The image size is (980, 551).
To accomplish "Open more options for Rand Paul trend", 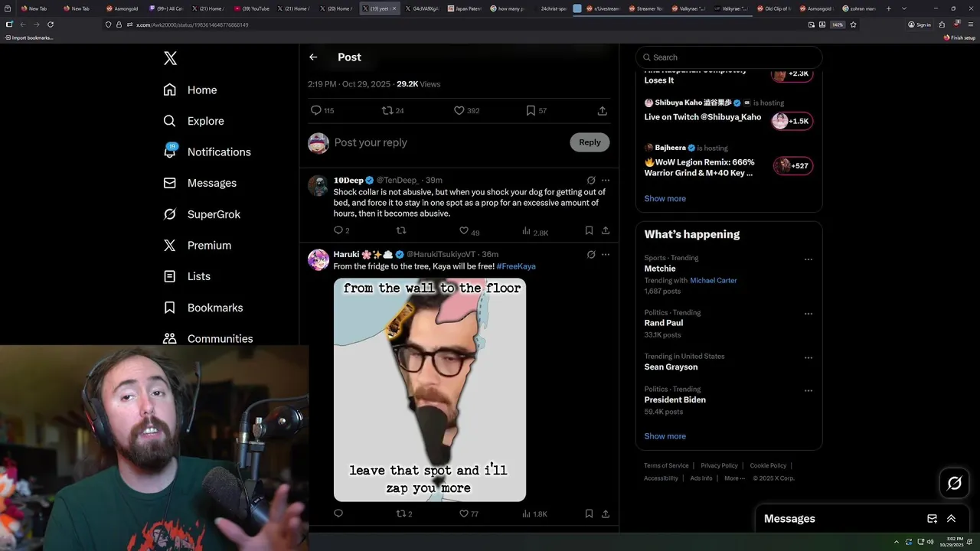I will coord(808,314).
